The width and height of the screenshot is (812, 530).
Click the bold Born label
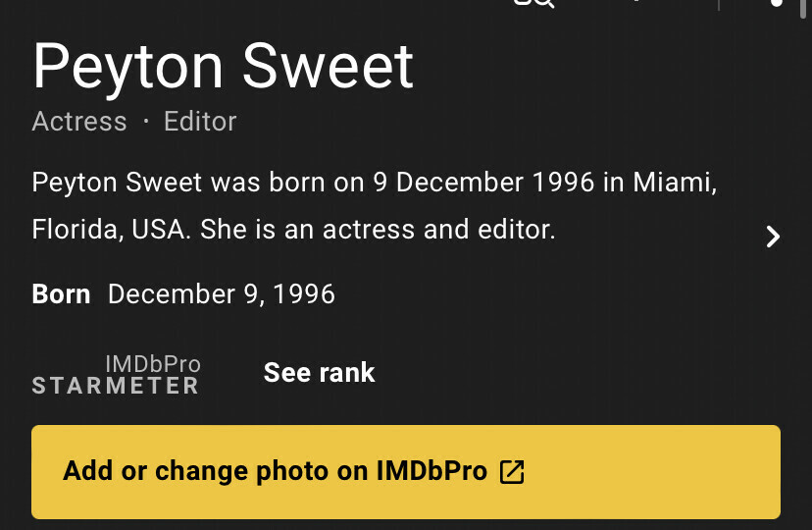[x=61, y=293]
